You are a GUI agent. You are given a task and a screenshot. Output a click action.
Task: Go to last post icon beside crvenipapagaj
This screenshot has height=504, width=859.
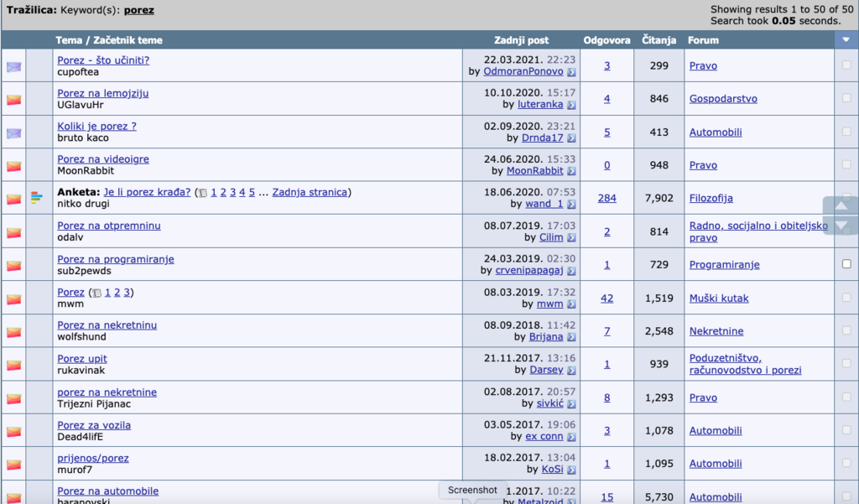click(x=571, y=271)
